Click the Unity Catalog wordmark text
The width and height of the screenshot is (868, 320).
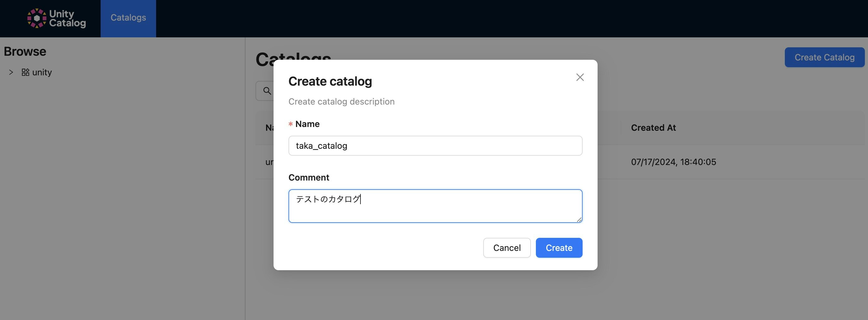tap(67, 18)
